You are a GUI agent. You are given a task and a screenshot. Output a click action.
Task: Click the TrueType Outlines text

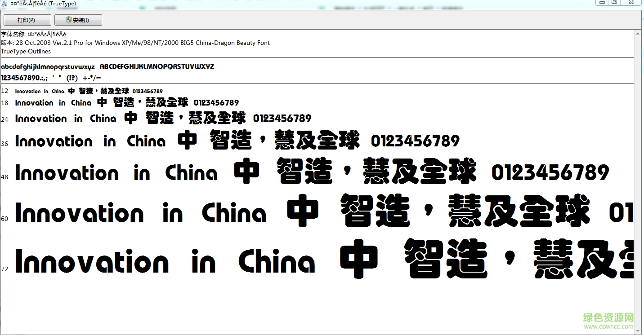pyautogui.click(x=26, y=51)
